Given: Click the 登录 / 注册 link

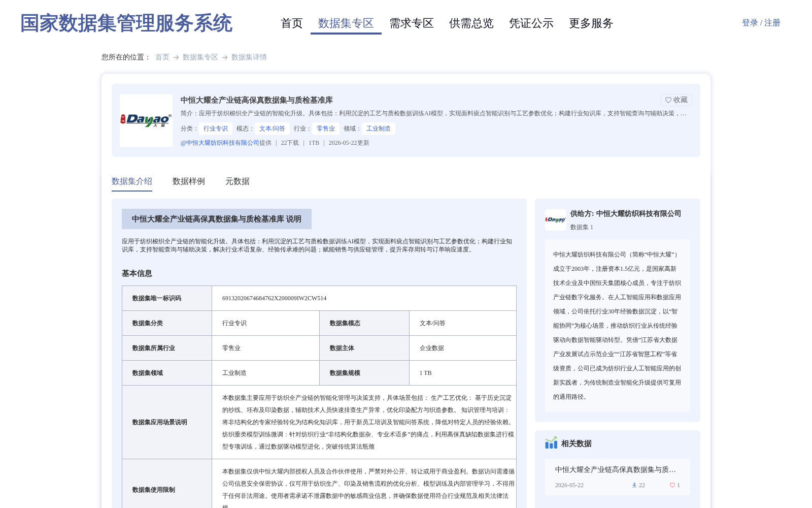Looking at the screenshot, I should [x=761, y=23].
